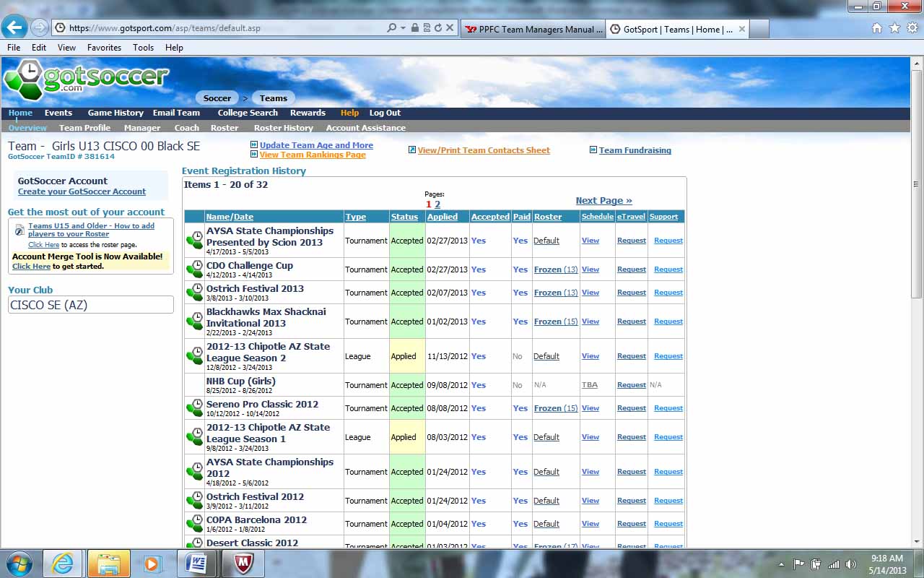This screenshot has height=578, width=924.
Task: Open the File menu
Action: 14,47
